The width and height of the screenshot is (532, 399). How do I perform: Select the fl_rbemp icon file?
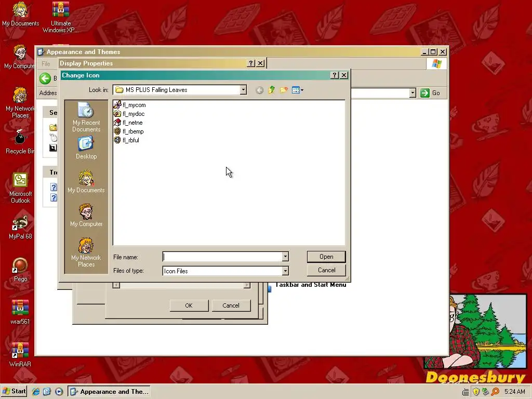click(x=129, y=131)
